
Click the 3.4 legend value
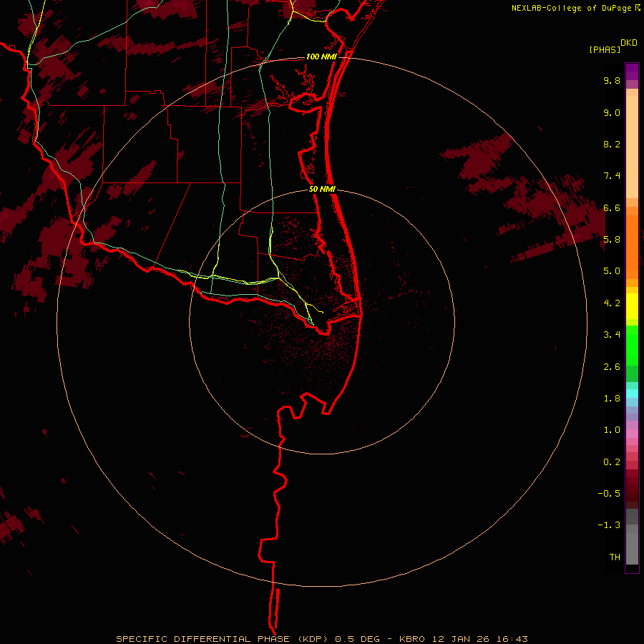(x=612, y=335)
